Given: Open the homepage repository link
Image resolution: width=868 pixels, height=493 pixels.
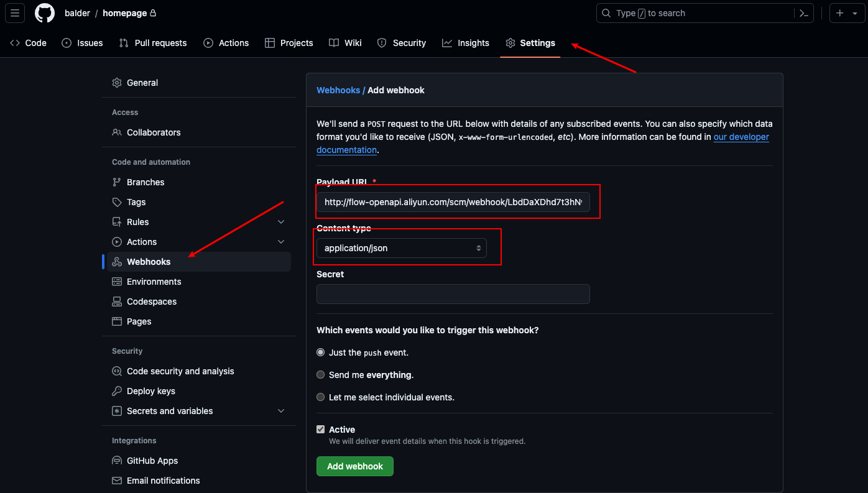Looking at the screenshot, I should [x=125, y=13].
